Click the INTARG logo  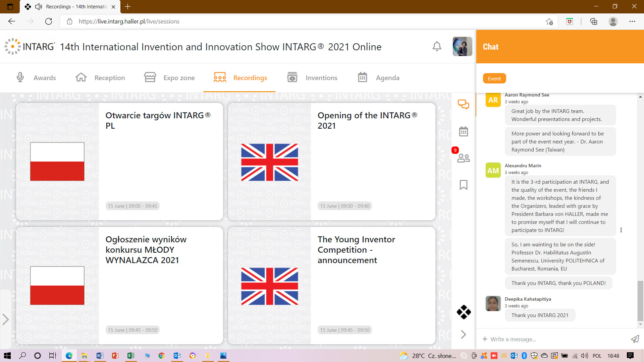pyautogui.click(x=30, y=46)
